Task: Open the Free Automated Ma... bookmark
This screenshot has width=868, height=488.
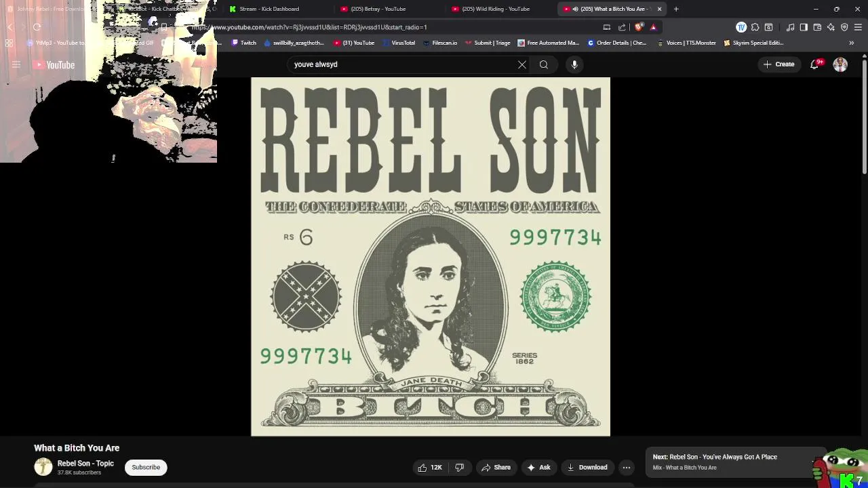Action: coord(548,43)
